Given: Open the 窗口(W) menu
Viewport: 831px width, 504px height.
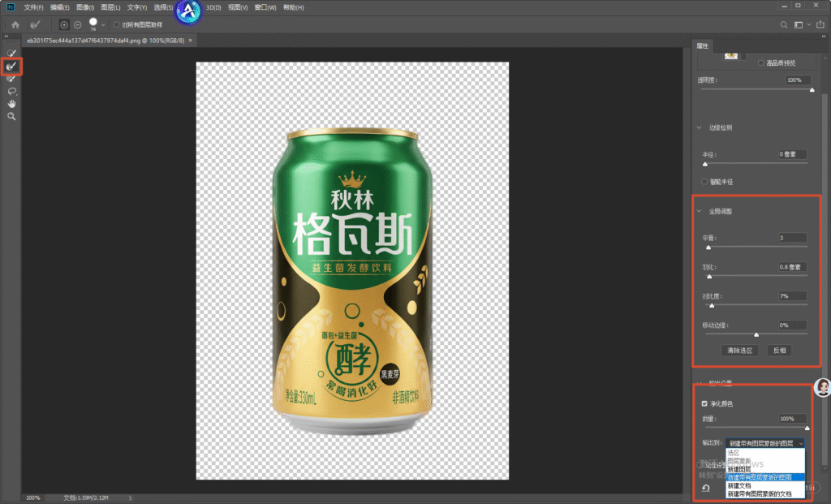Looking at the screenshot, I should pyautogui.click(x=265, y=7).
